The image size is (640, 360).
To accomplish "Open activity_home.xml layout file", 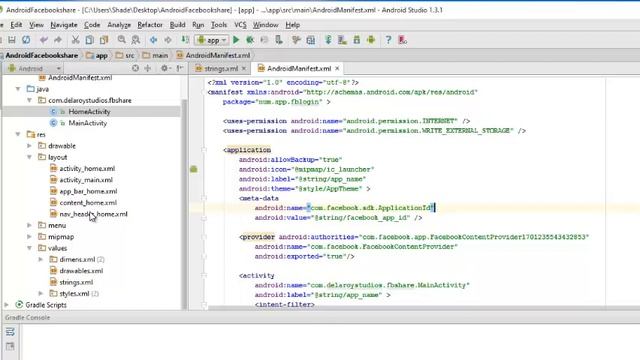I will pyautogui.click(x=87, y=169).
